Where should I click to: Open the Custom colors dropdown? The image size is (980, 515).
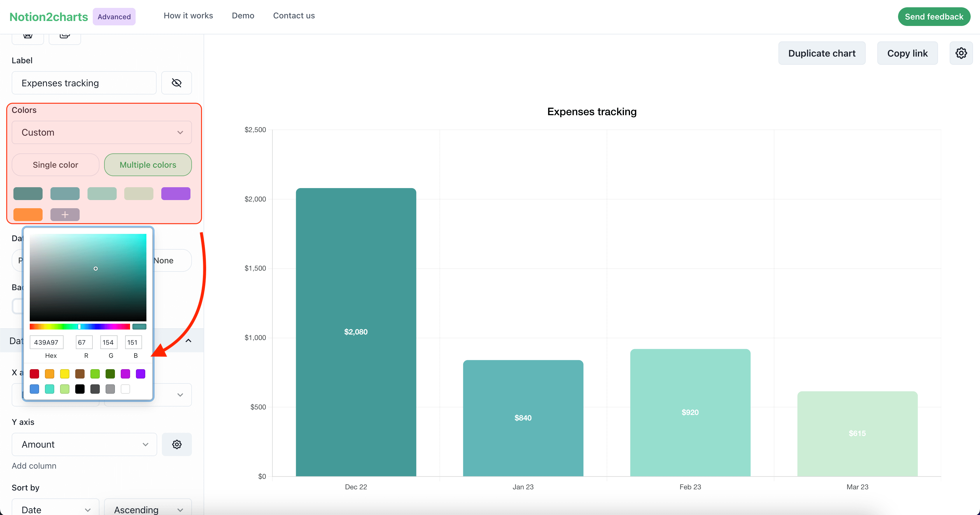point(101,132)
